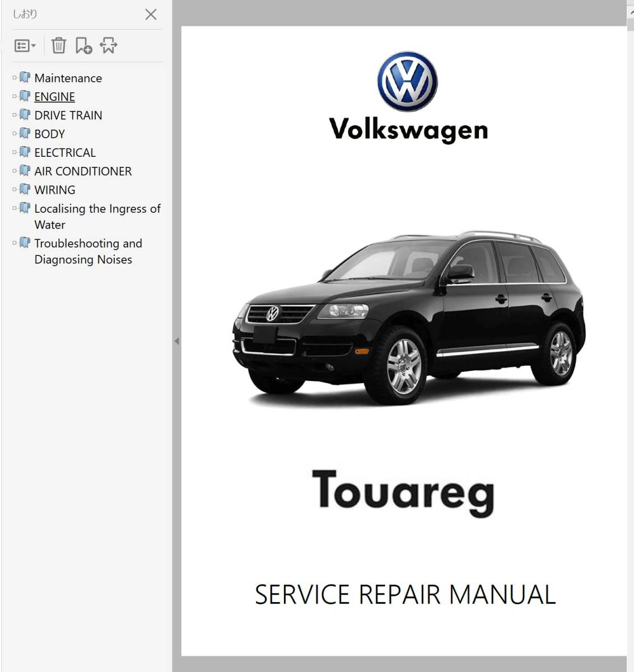
Task: Expand the AIR CONDITIONER bookmark
Action: pyautogui.click(x=15, y=171)
